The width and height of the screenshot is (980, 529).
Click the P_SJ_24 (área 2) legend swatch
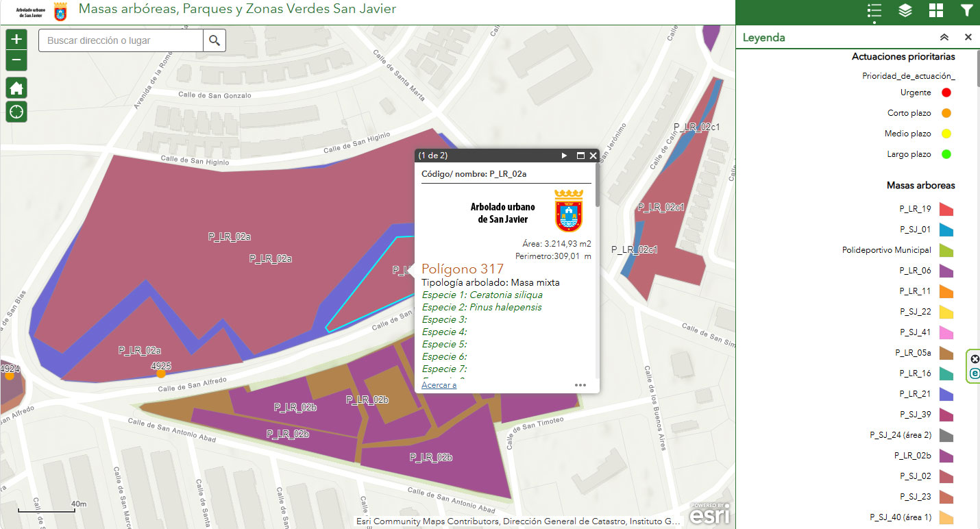tap(946, 435)
